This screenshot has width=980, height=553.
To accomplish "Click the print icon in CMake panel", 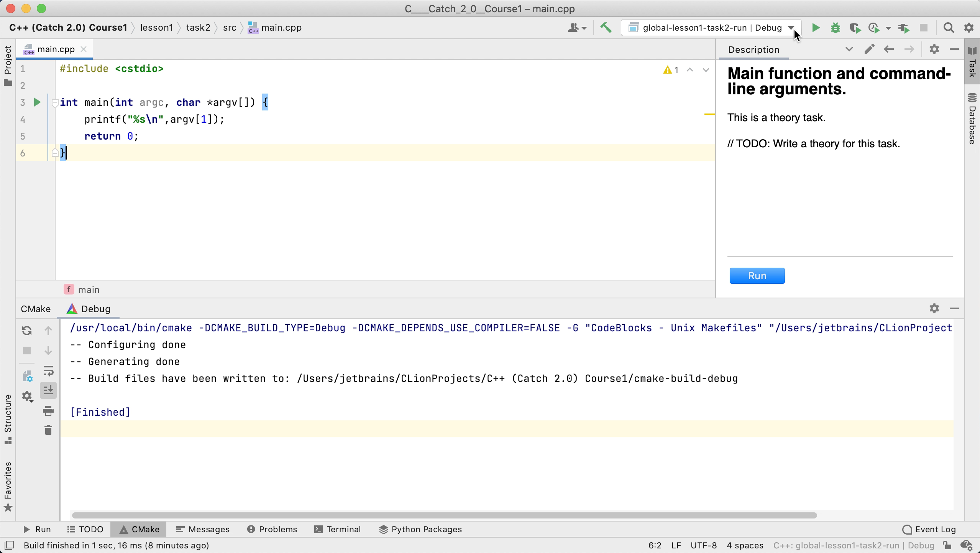I will coord(48,411).
